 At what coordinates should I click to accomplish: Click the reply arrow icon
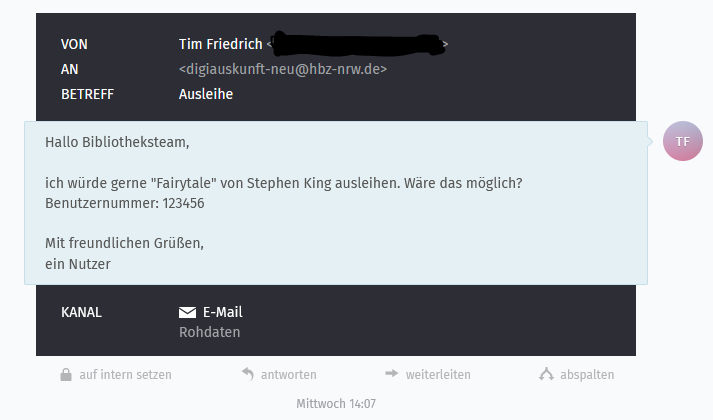pos(248,374)
